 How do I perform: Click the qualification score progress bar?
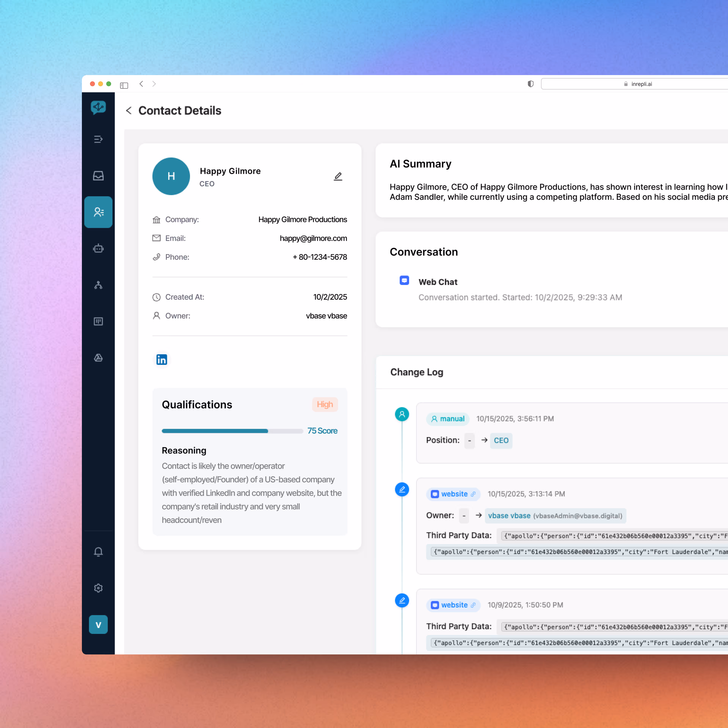coord(232,431)
